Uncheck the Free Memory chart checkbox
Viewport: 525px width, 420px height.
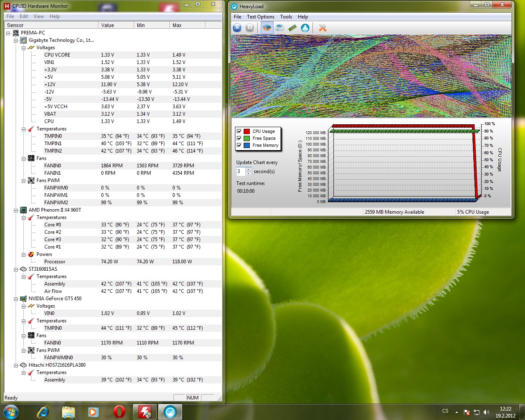[x=239, y=145]
